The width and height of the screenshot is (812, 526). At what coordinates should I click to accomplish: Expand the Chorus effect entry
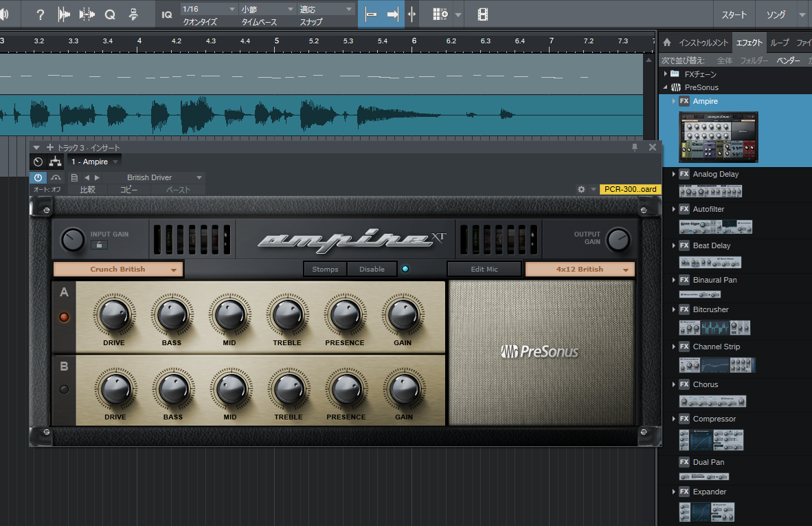[673, 384]
